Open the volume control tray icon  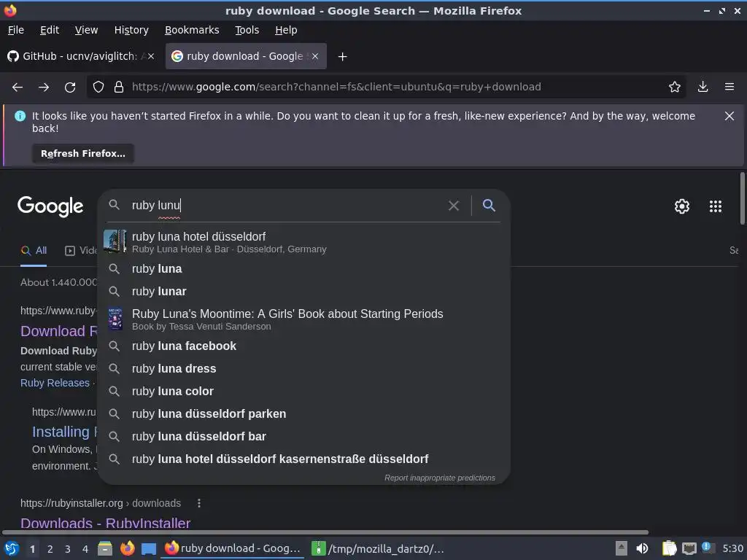(x=642, y=548)
